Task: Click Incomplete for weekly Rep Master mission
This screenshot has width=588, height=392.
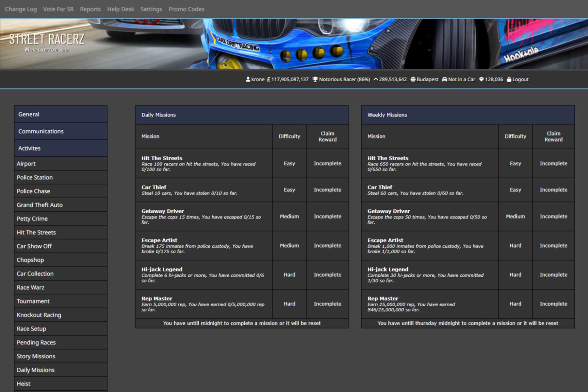Action: (x=553, y=304)
